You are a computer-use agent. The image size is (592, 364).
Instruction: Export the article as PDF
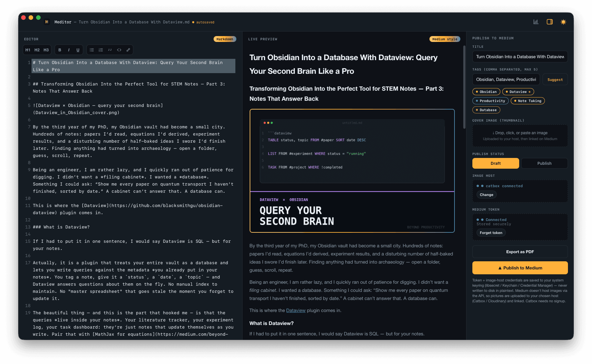(520, 252)
